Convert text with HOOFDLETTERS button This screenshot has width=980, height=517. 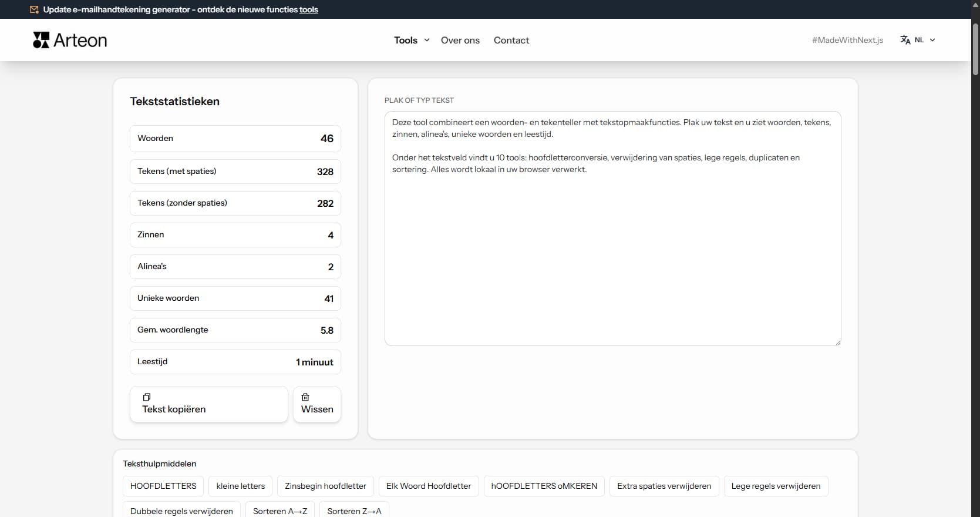click(163, 486)
